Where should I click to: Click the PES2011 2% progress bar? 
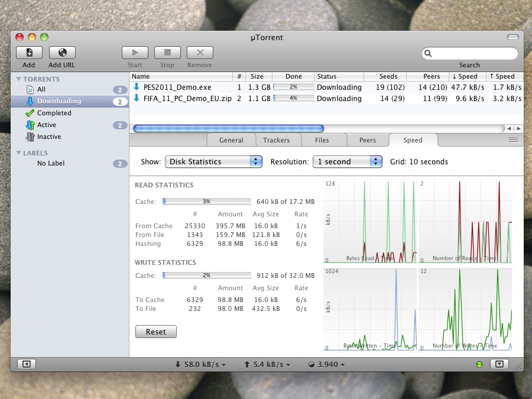(293, 87)
